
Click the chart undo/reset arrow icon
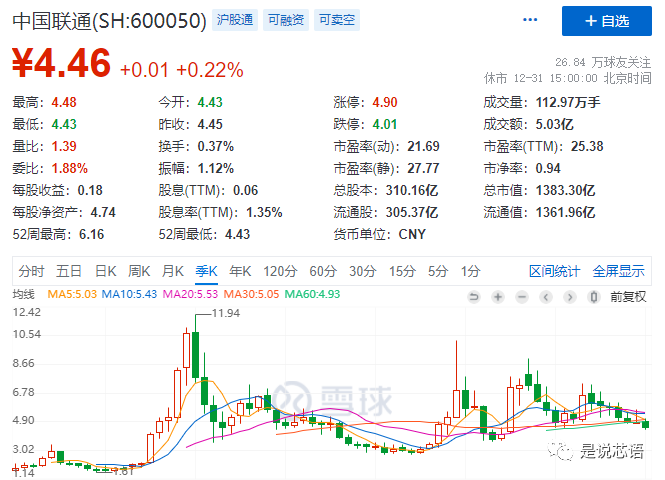click(474, 297)
